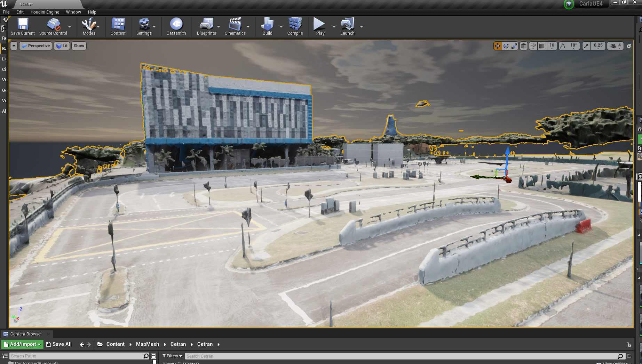Toggle grid snapping in viewport
Image resolution: width=642 pixels, height=364 pixels.
tap(542, 46)
